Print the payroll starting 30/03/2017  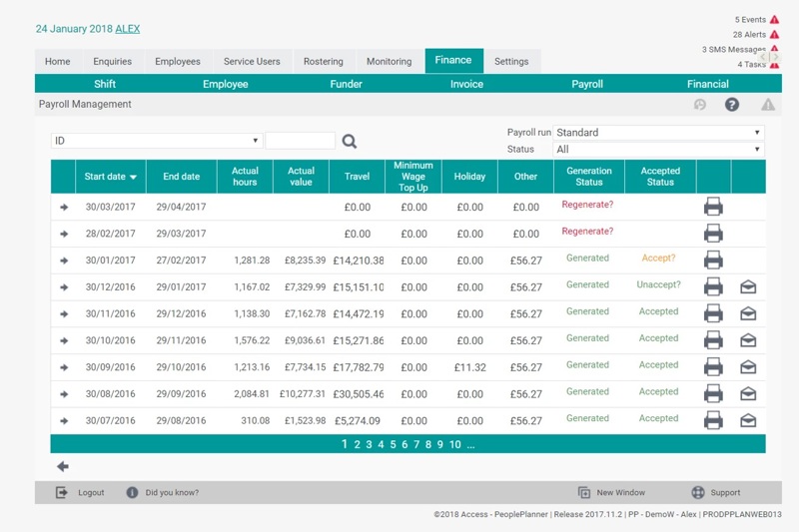point(713,208)
